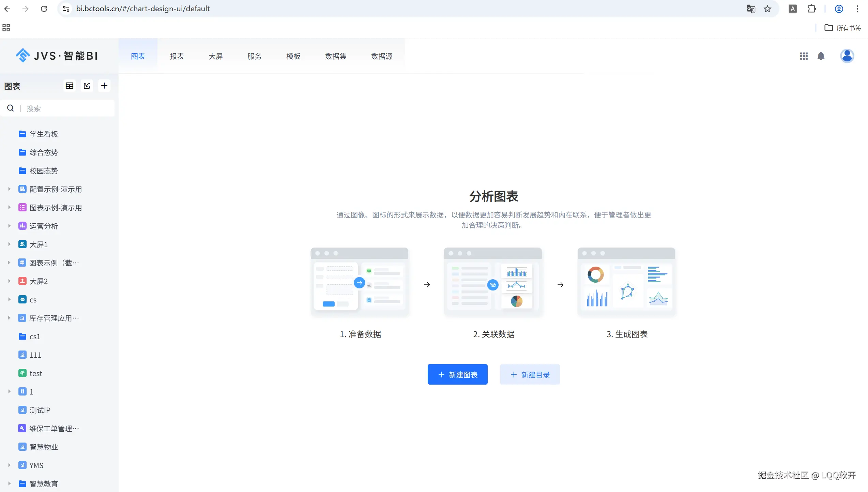Click the plus icon beside 图表 heading

tap(104, 86)
